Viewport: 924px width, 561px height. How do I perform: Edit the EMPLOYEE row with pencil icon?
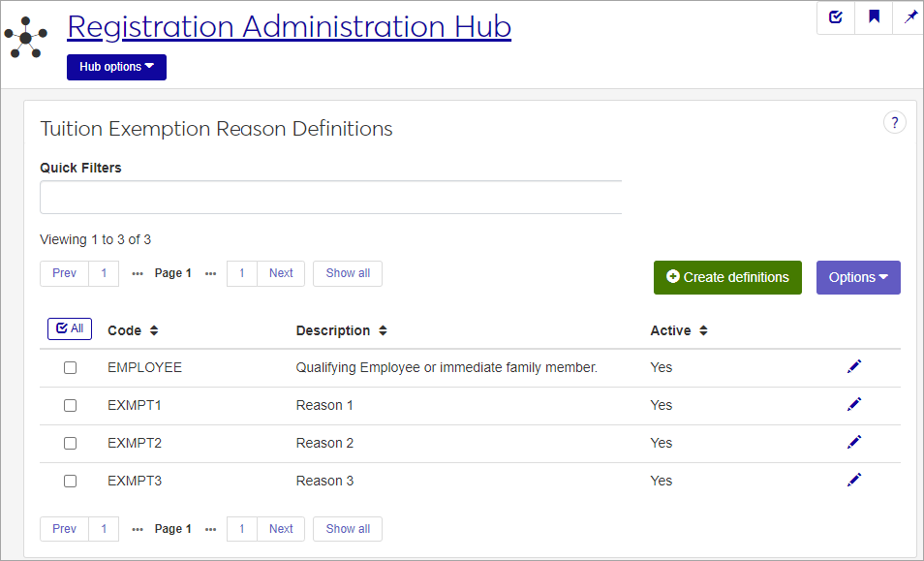[x=853, y=366]
